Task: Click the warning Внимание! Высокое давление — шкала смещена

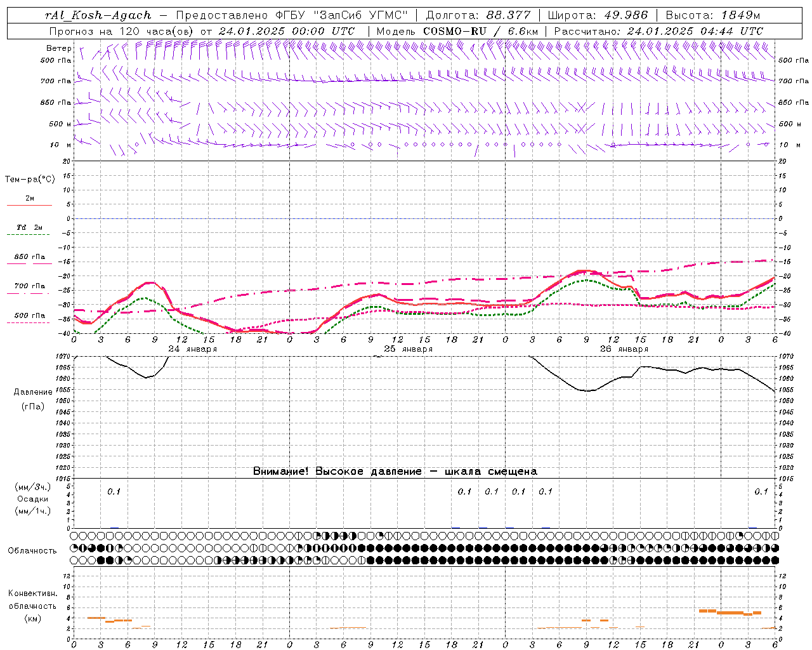Action: coord(395,472)
